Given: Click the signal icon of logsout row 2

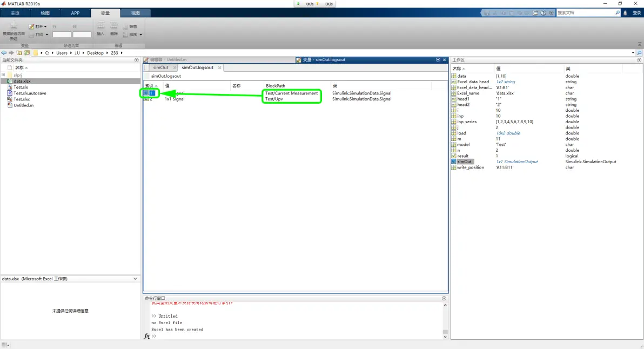Looking at the screenshot, I should point(146,99).
